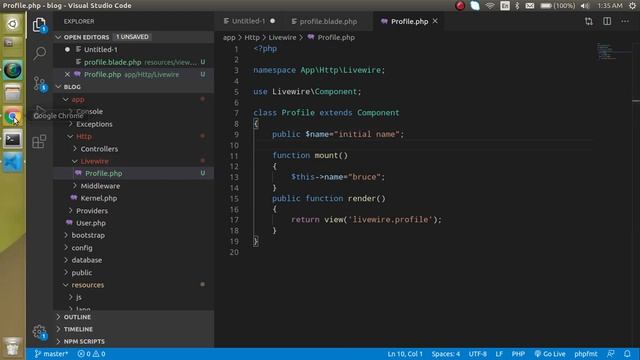Expand the js folder

[x=133, y=297]
